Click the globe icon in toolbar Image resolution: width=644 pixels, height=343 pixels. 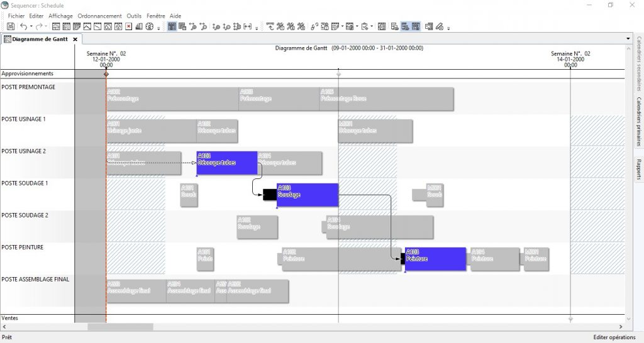149,26
